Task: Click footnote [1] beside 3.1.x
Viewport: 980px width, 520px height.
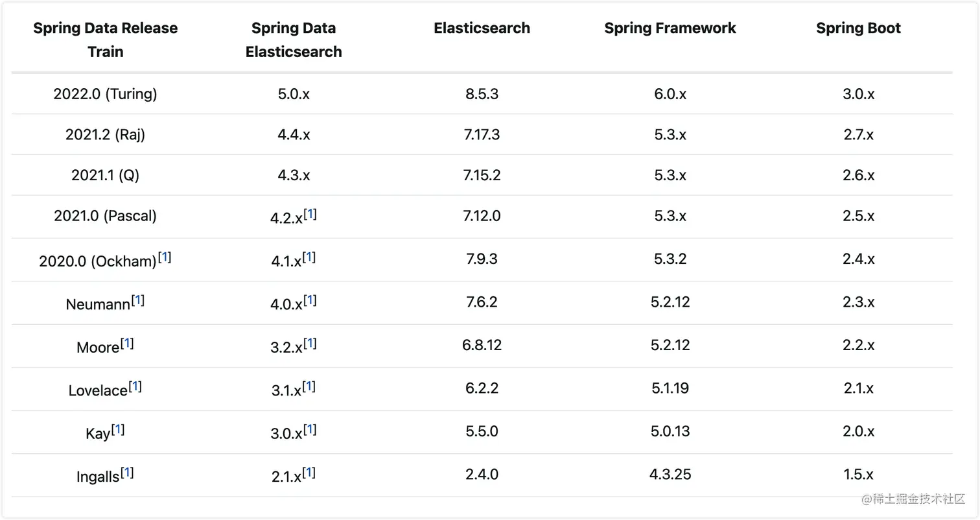Action: click(x=310, y=386)
